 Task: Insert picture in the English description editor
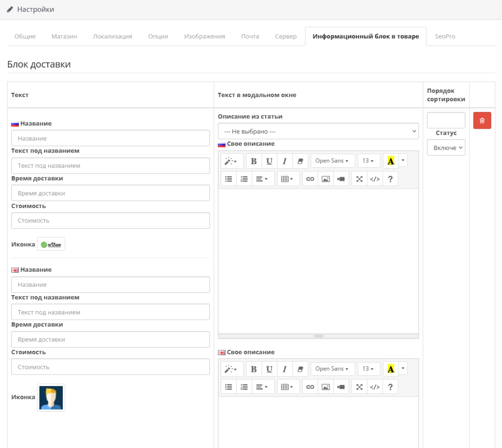[x=326, y=387]
